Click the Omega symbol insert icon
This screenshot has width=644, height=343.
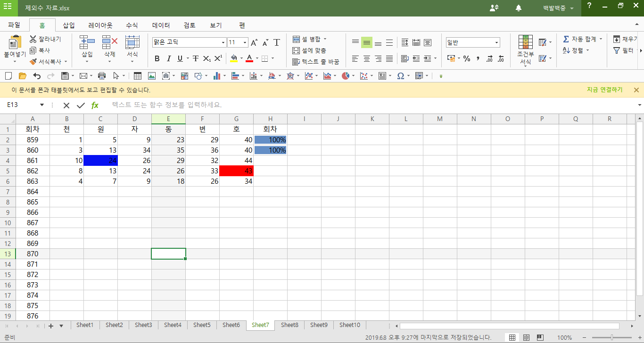400,76
